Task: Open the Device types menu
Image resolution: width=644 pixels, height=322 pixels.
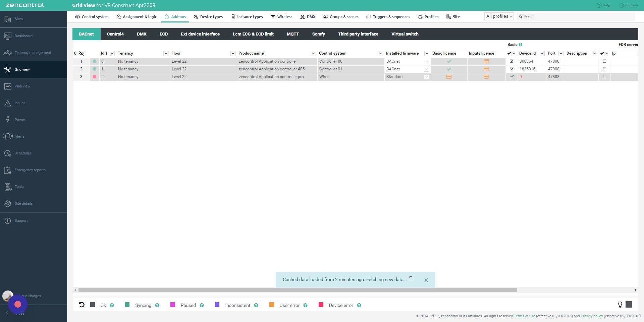Action: (x=208, y=17)
